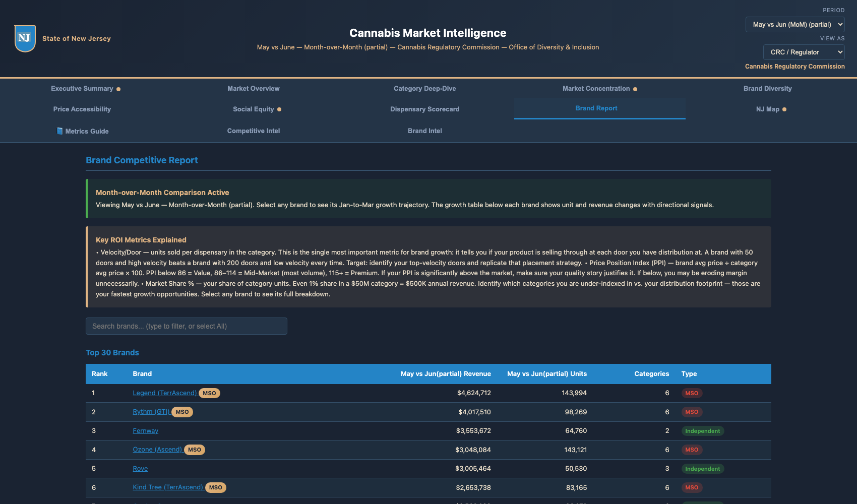Click the Top 30 Brands heading
The height and width of the screenshot is (504, 857).
pyautogui.click(x=112, y=353)
